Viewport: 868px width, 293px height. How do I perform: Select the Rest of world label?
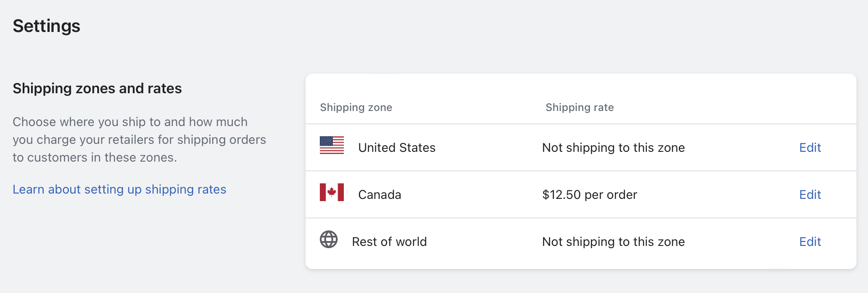pyautogui.click(x=389, y=242)
